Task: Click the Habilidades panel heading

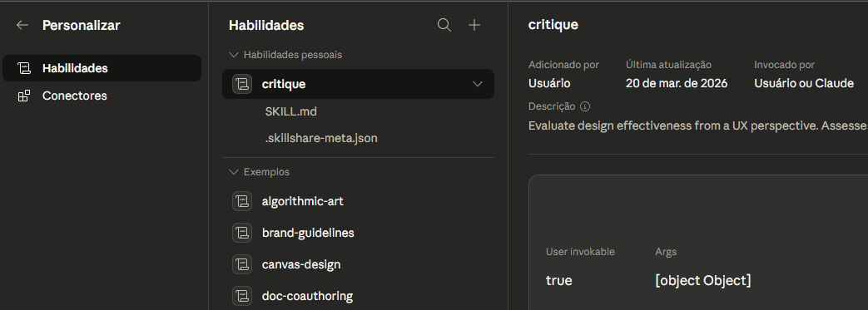Action: point(266,26)
